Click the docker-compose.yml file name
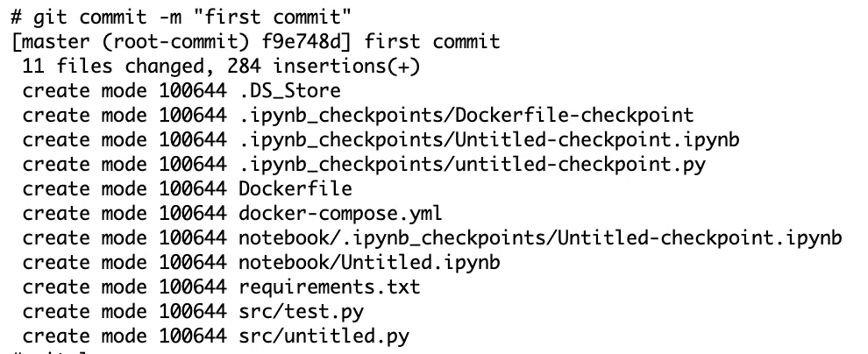Screen dimensions: 868x354 tap(340, 213)
